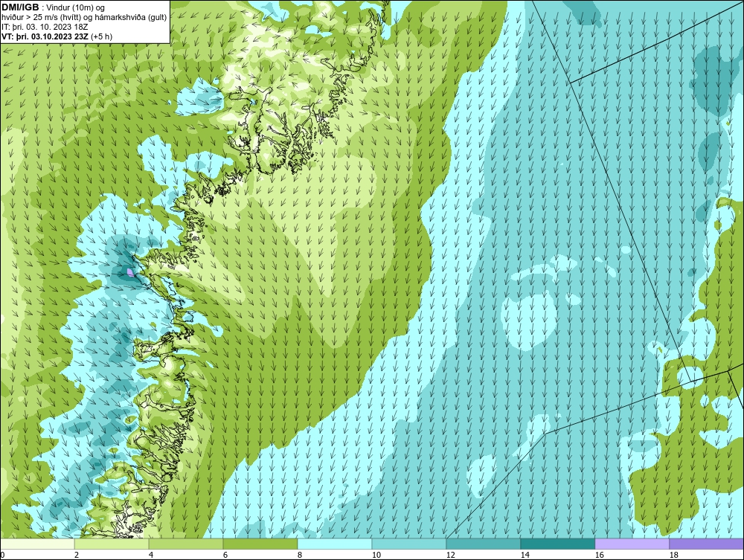Click the 14–16 m/s dark teal legend swatch
This screenshot has width=744, height=560.
coord(557,544)
